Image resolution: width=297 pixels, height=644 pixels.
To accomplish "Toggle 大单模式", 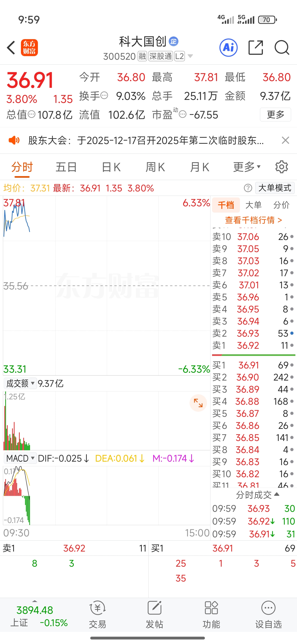I will [x=275, y=188].
